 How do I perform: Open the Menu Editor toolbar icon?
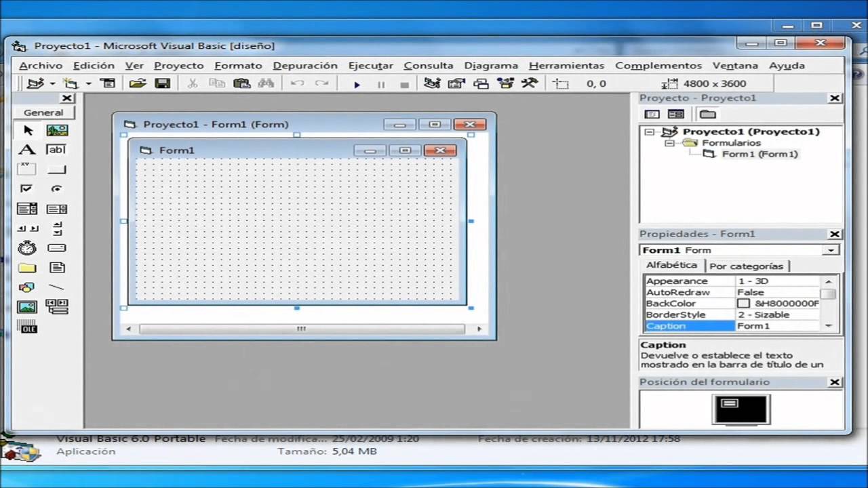point(107,83)
